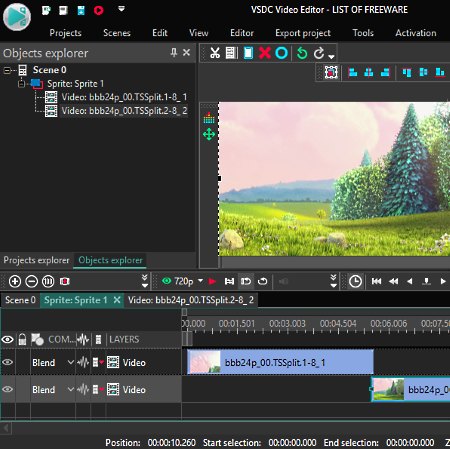450x449 pixels.
Task: Hide the second Video layer with eye icon
Action: pyautogui.click(x=8, y=389)
